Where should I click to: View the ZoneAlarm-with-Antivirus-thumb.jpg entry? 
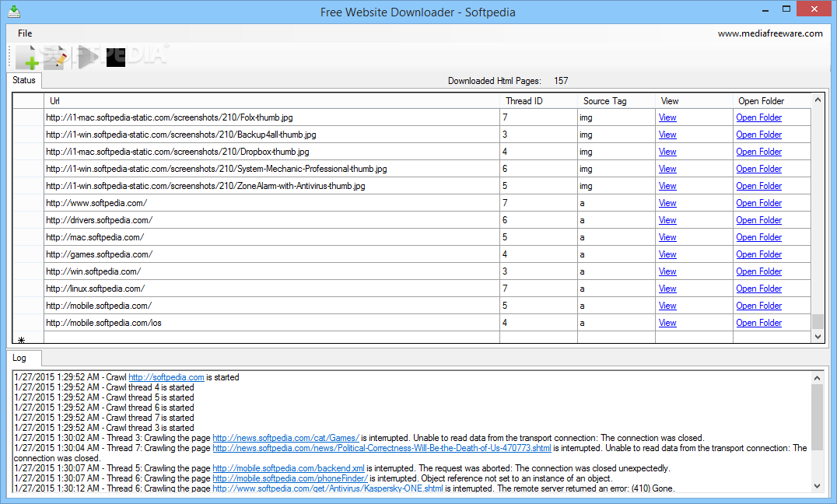[x=667, y=186]
